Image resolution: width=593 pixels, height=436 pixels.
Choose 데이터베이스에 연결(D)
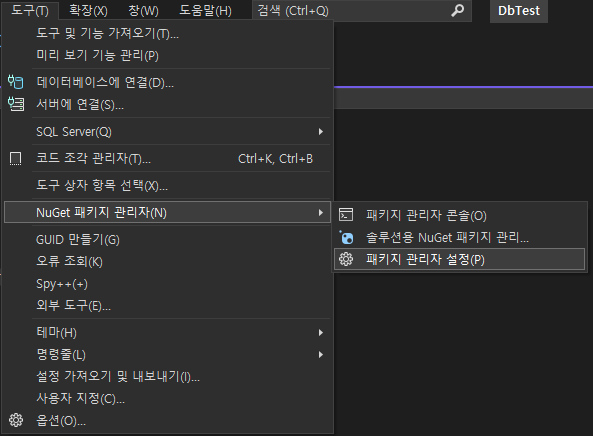[168, 82]
